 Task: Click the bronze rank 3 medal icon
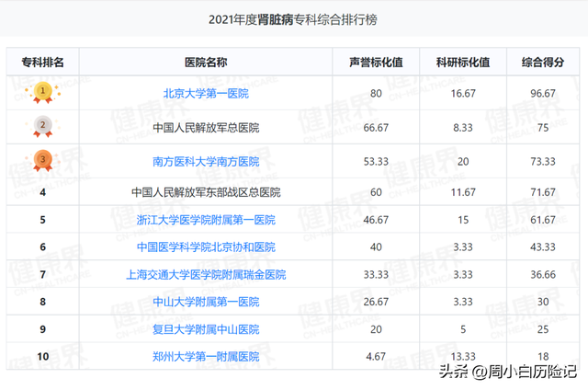[x=43, y=161]
